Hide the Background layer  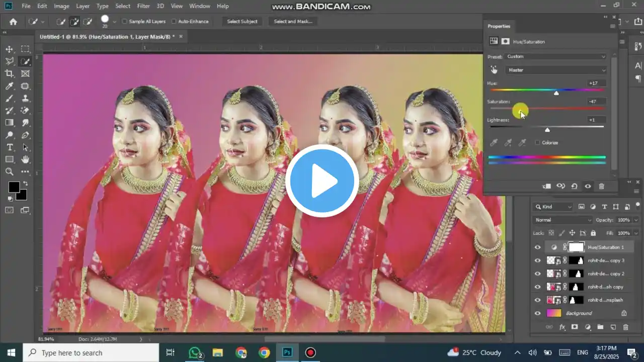537,313
